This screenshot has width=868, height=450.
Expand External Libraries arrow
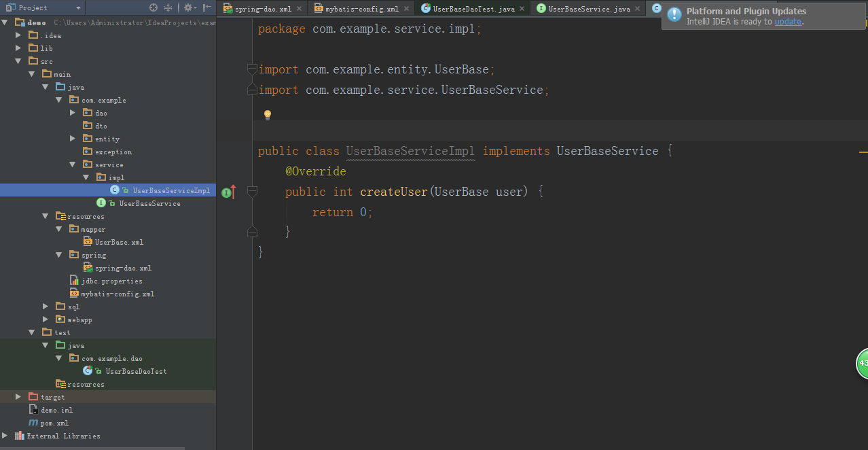click(x=5, y=436)
